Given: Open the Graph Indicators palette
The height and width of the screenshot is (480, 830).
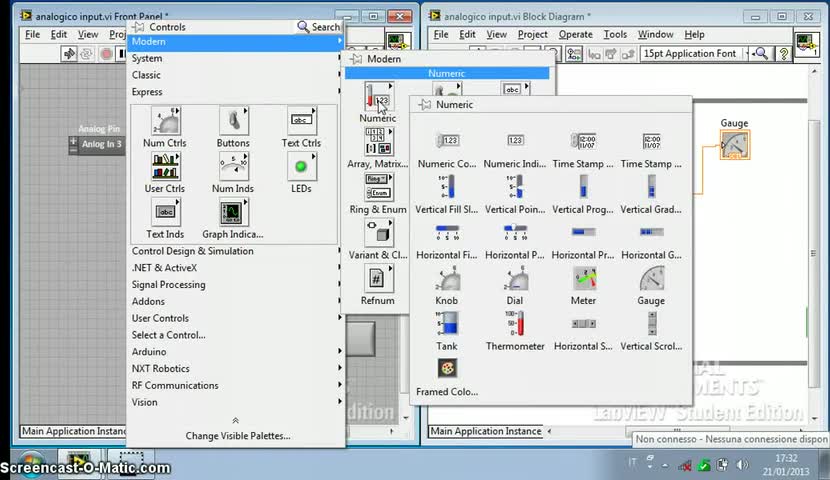Looking at the screenshot, I should click(232, 212).
